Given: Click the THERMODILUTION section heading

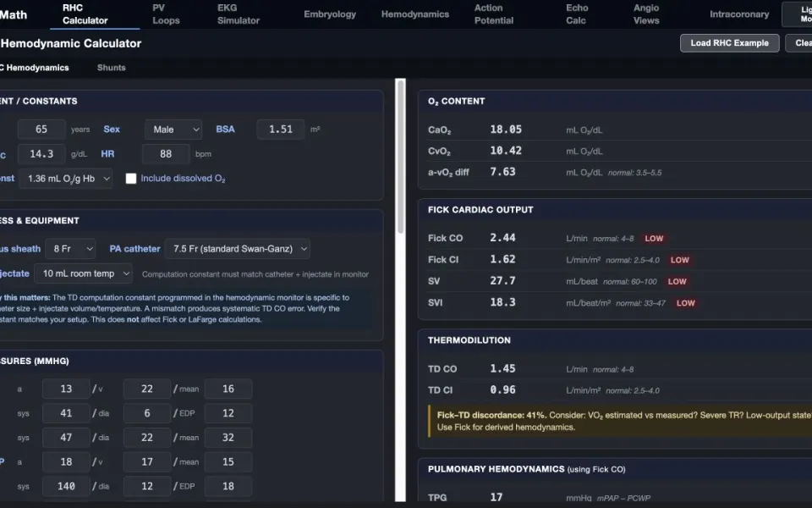Looking at the screenshot, I should 469,340.
